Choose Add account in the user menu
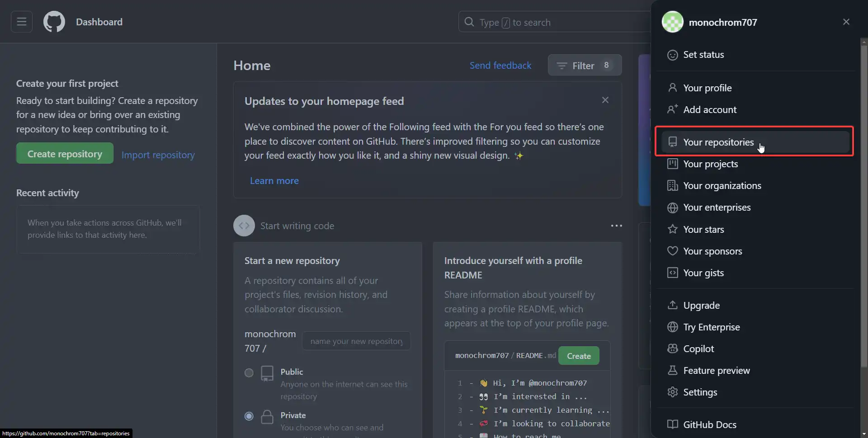 (x=755, y=109)
